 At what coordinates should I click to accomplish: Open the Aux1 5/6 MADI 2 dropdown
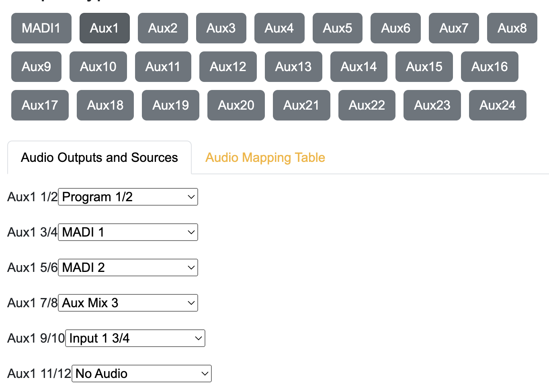[x=128, y=267]
